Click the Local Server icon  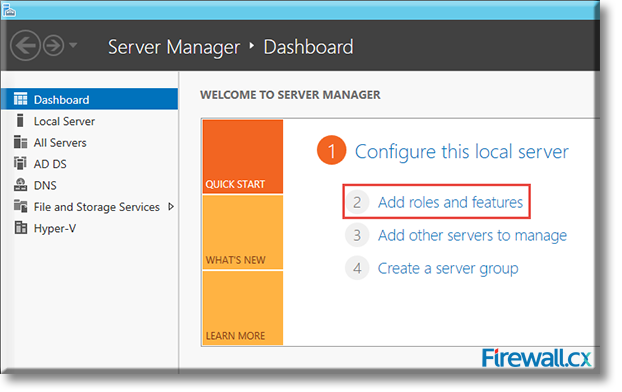20,120
